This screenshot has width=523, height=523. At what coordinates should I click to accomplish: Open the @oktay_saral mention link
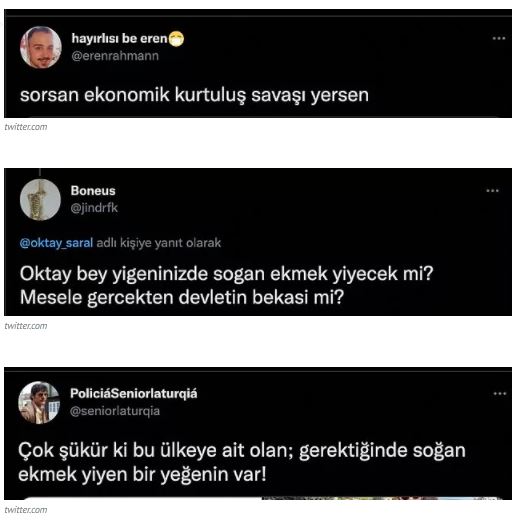click(56, 243)
